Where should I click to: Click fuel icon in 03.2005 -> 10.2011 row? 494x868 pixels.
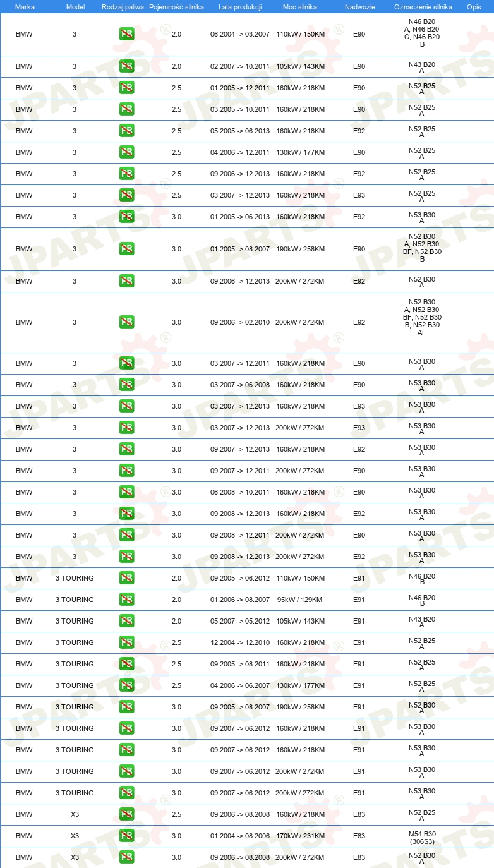126,109
